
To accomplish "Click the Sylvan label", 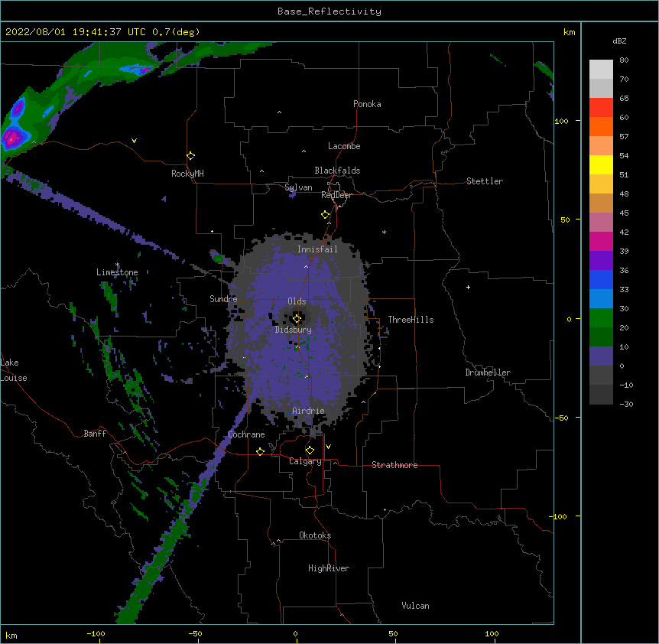I will tap(298, 187).
